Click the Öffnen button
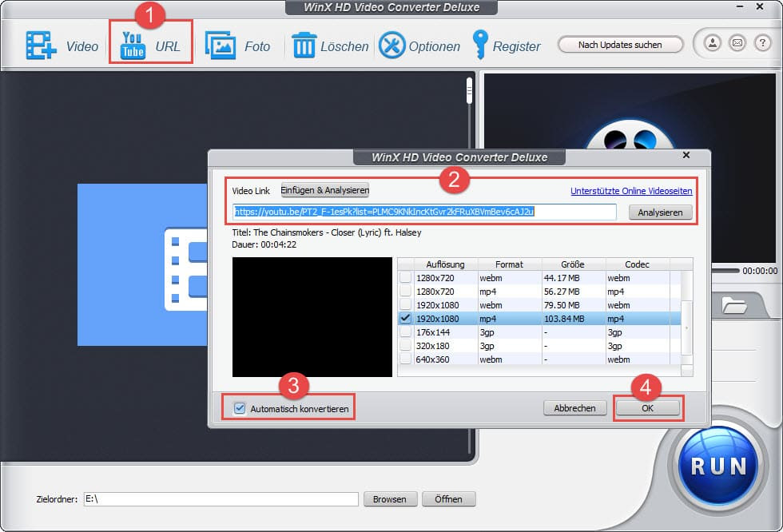The width and height of the screenshot is (783, 532). tap(448, 499)
